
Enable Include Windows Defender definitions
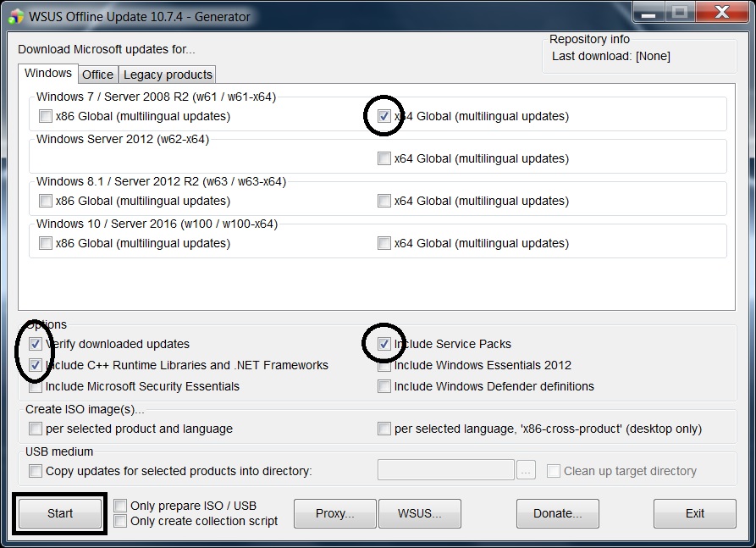click(x=384, y=386)
